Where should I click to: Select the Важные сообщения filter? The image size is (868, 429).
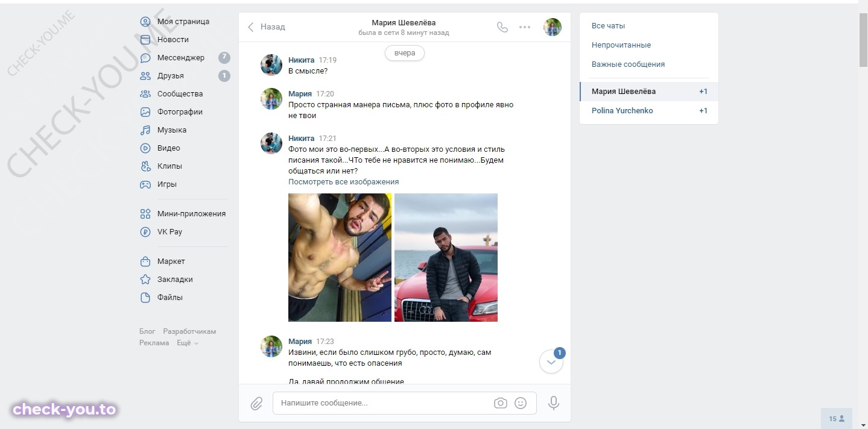[x=628, y=64]
